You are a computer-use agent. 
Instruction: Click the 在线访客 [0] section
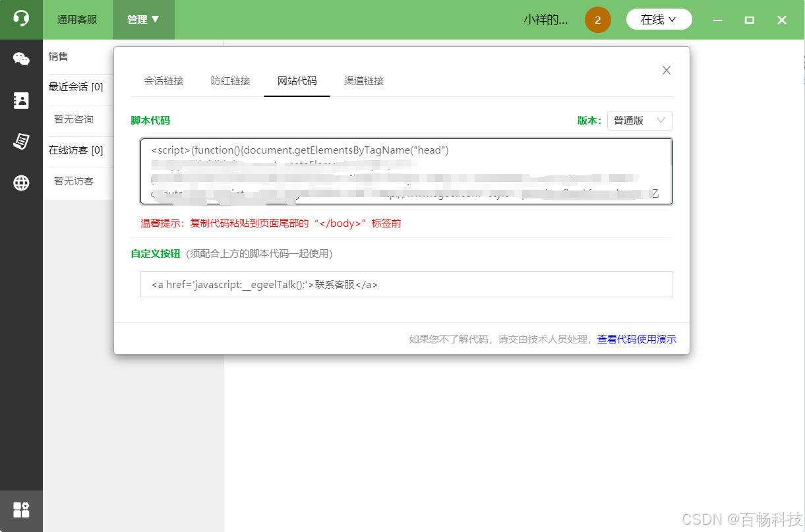pyautogui.click(x=76, y=150)
